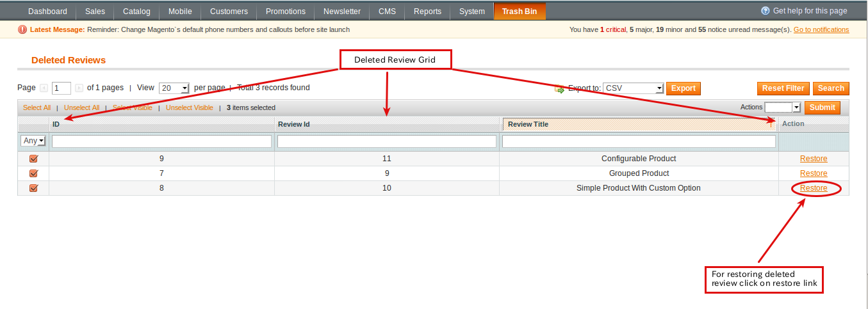Focus the ID filter input field
Screen dimensions: 868x309
point(161,141)
